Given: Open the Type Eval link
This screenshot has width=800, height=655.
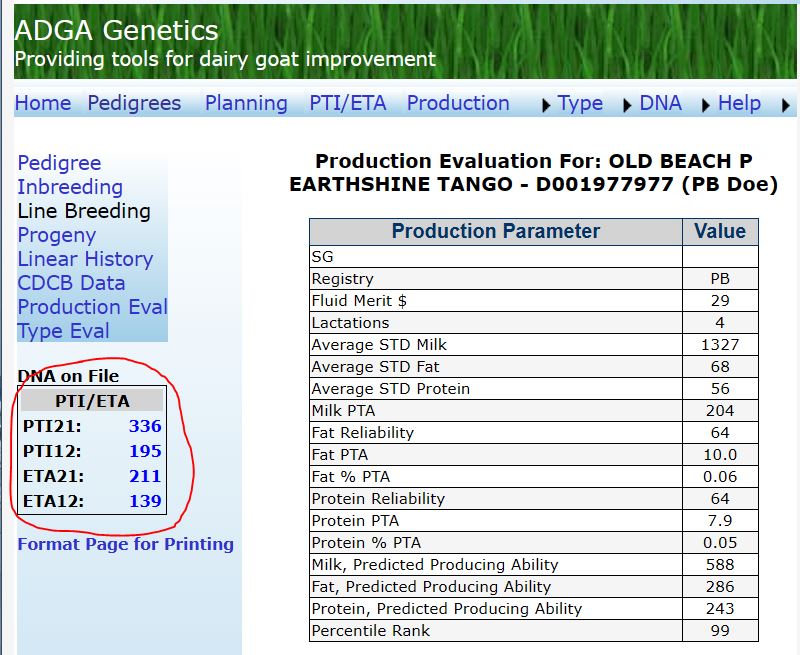Looking at the screenshot, I should pos(63,331).
